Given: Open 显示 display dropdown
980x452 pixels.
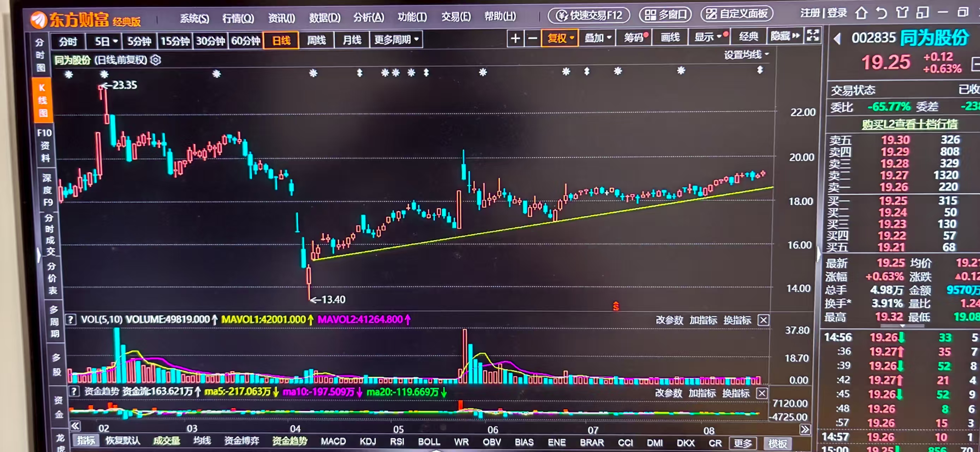Looking at the screenshot, I should click(x=709, y=37).
